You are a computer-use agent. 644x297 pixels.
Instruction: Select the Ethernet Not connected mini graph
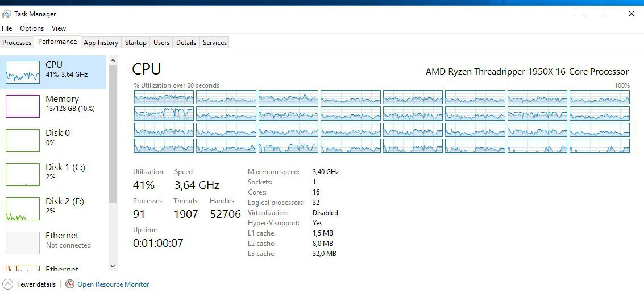pos(23,243)
